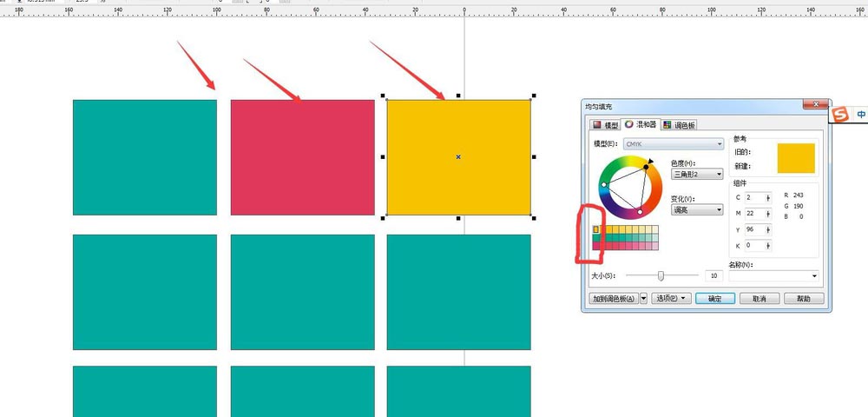This screenshot has height=417, width=868.
Task: Cancel the dialog with 取消
Action: pyautogui.click(x=759, y=299)
